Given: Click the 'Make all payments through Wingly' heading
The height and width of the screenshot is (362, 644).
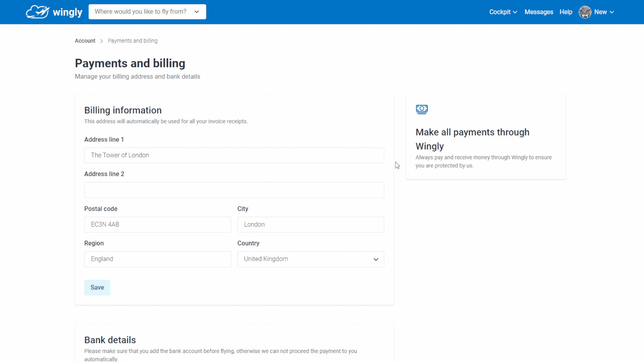Looking at the screenshot, I should coord(472,139).
